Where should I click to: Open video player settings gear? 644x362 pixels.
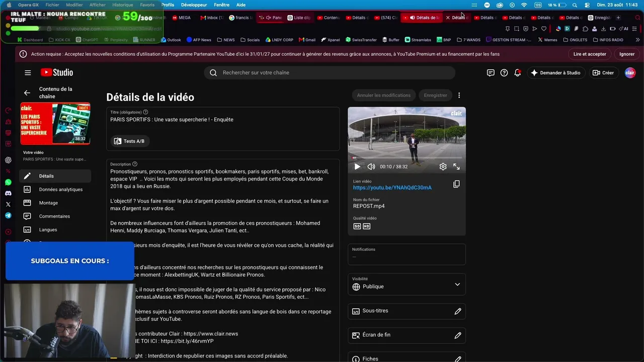(443, 166)
